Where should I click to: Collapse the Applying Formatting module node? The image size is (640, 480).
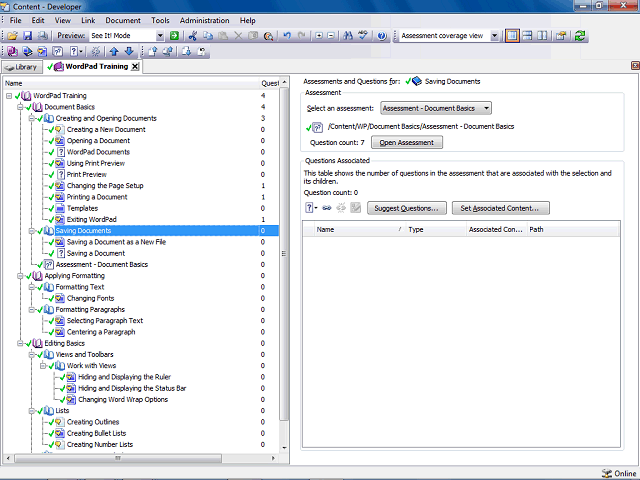[20, 276]
